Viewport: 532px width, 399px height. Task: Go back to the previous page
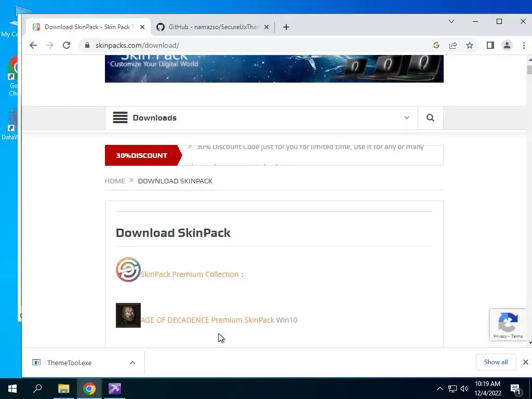33,45
